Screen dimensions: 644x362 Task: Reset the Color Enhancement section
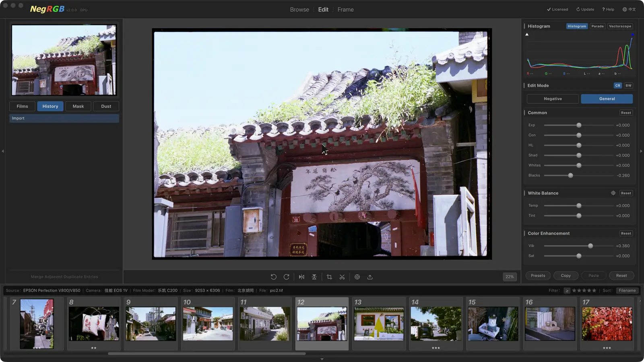[x=626, y=233]
